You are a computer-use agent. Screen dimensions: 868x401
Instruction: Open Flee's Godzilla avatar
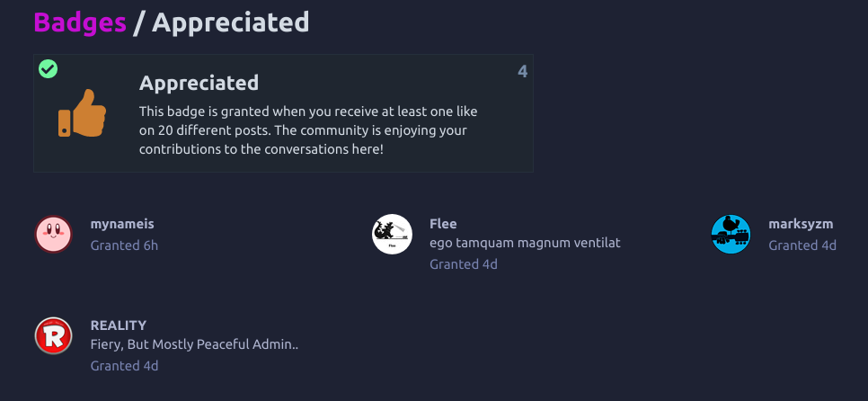coord(392,234)
